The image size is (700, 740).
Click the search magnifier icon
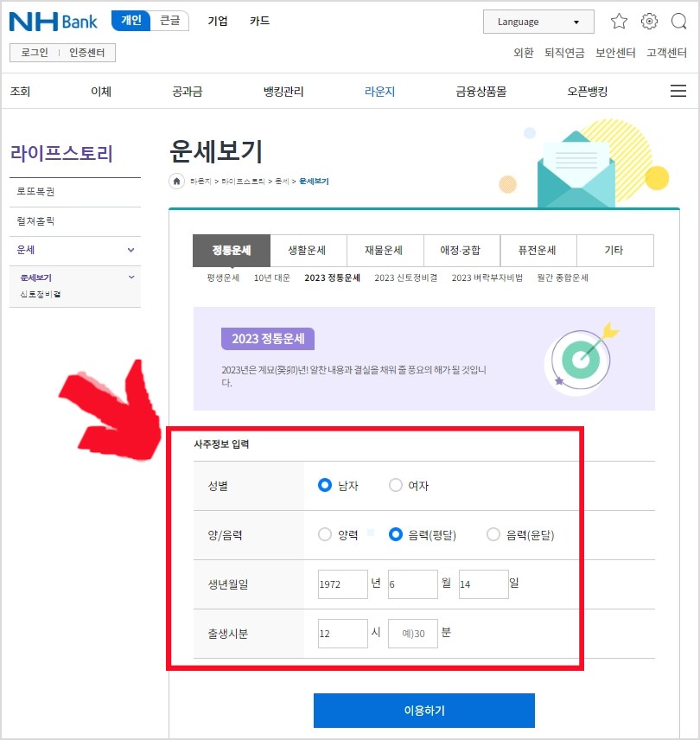[x=678, y=22]
